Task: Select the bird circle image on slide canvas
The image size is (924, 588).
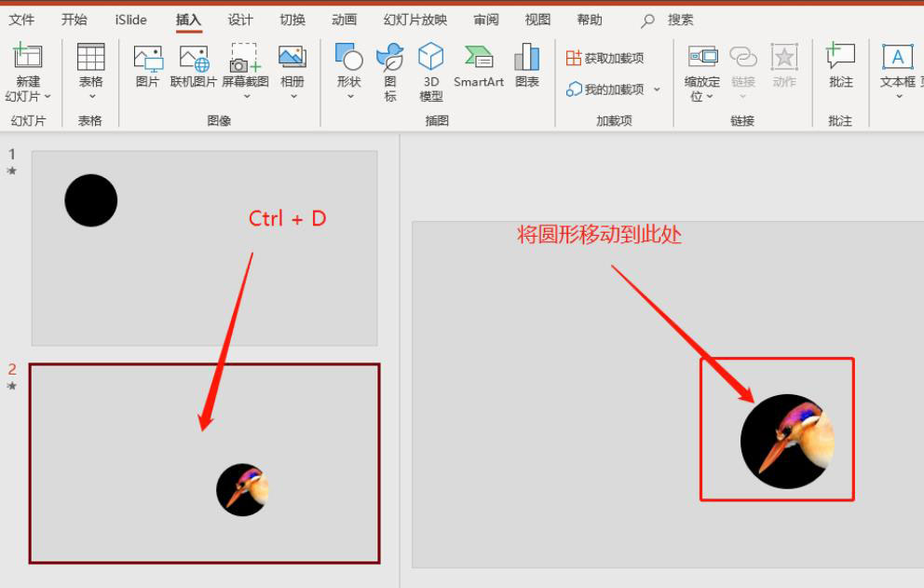Action: [x=786, y=442]
